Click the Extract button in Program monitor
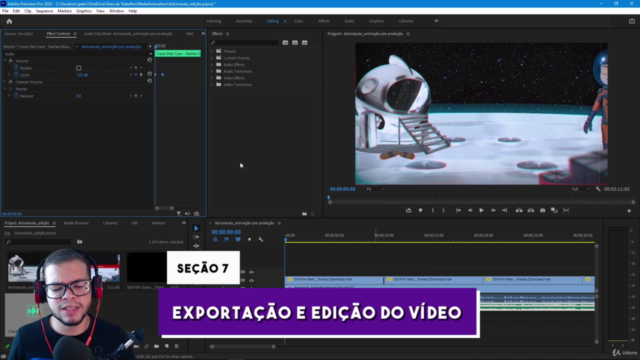The image size is (640, 360). pos(531,210)
